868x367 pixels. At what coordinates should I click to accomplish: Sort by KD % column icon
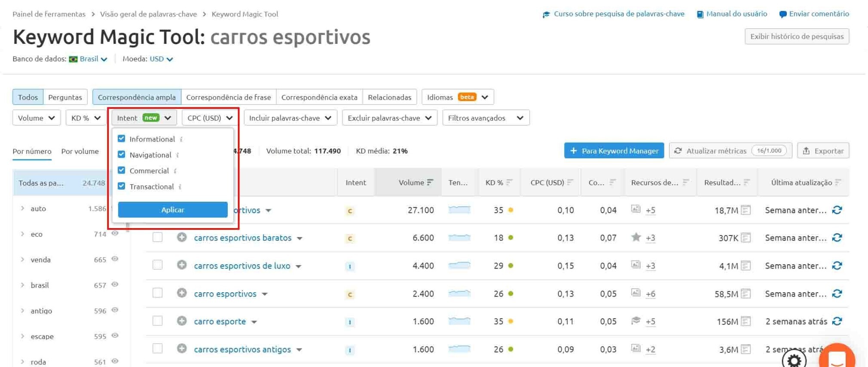point(509,183)
